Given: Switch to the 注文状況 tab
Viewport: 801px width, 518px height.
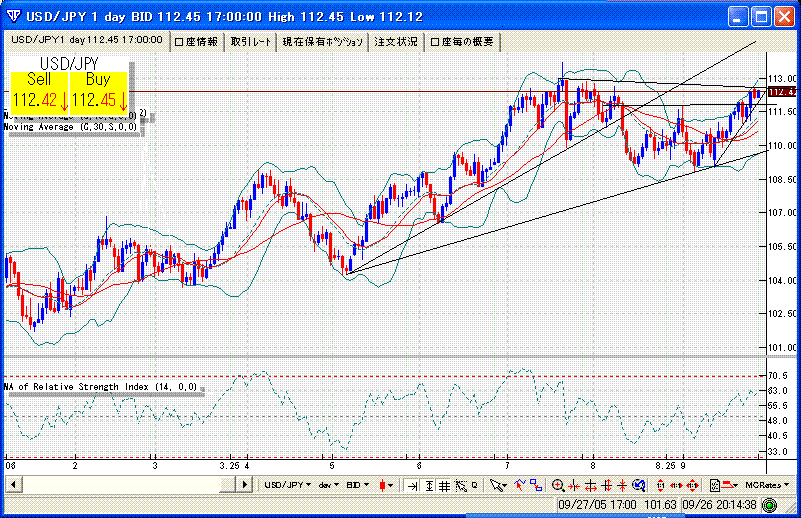Looking at the screenshot, I should click(x=396, y=42).
